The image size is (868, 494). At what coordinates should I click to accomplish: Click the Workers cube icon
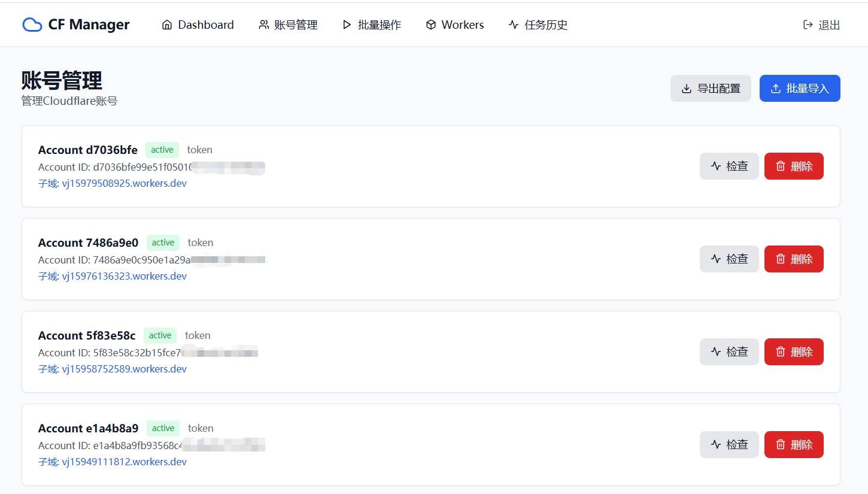(x=431, y=25)
